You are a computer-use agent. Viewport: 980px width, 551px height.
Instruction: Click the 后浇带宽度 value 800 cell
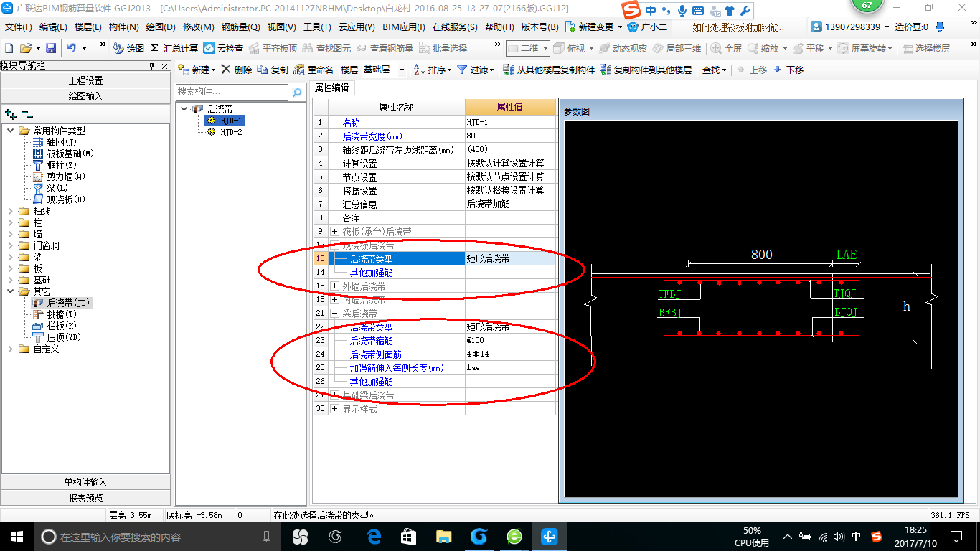510,136
